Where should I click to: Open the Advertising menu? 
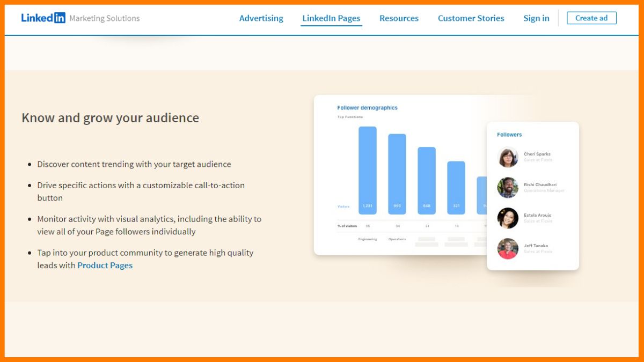tap(261, 18)
